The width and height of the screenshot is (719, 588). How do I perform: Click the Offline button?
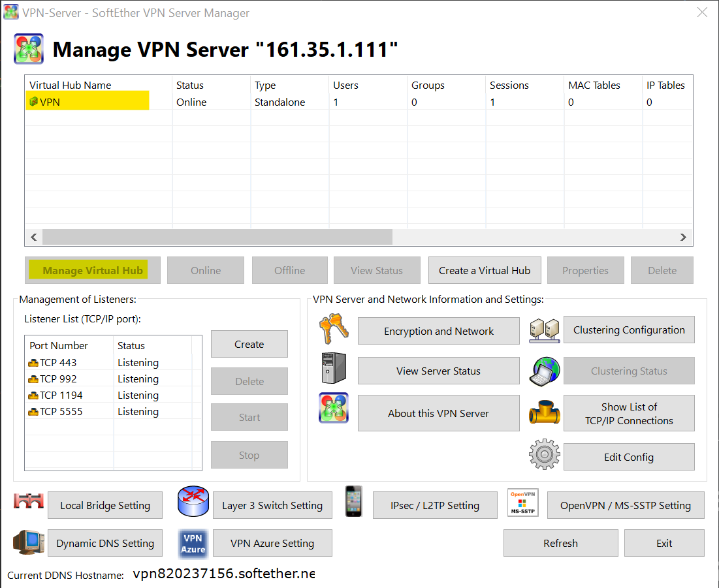tap(290, 270)
